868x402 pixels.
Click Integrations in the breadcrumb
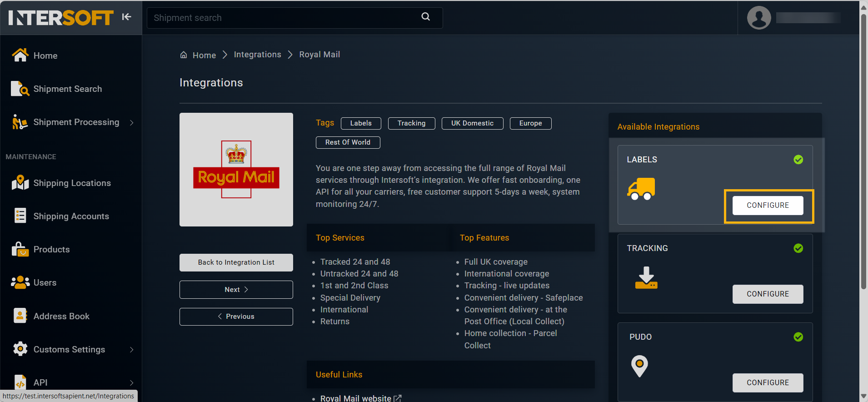(258, 55)
